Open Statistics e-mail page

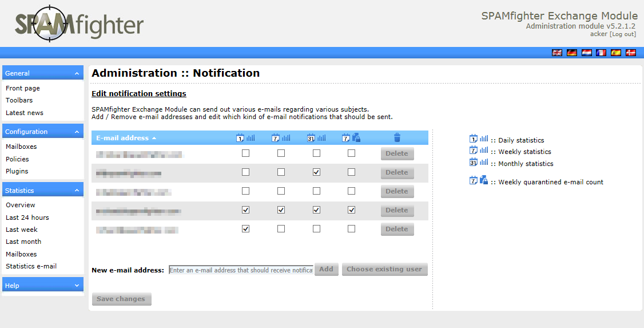(x=31, y=266)
